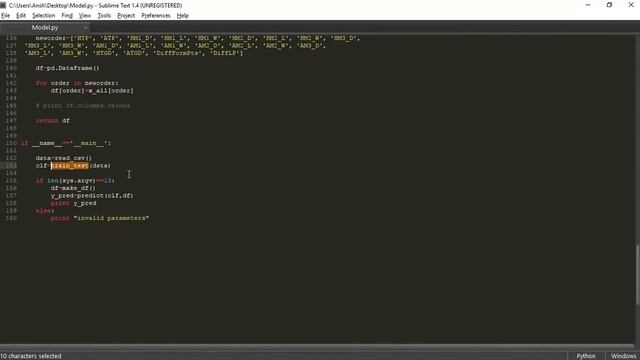This screenshot has height=360, width=640.
Task: Click line number 150 in gutter
Action: click(11, 143)
